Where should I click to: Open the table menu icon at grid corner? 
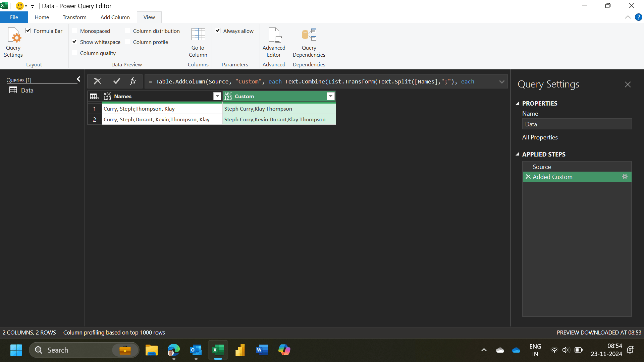point(95,97)
